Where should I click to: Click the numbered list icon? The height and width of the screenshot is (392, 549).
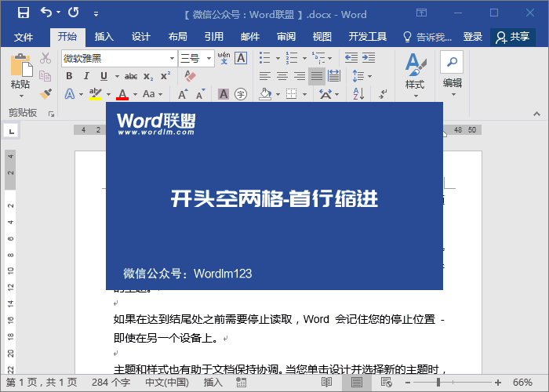pos(291,58)
